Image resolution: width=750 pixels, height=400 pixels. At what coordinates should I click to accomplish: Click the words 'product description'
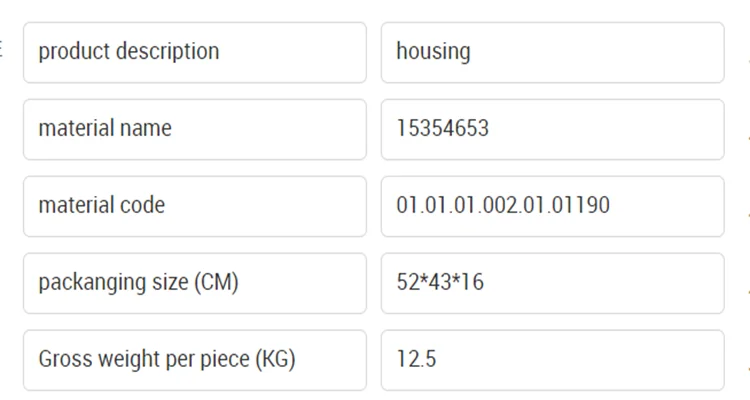[128, 52]
